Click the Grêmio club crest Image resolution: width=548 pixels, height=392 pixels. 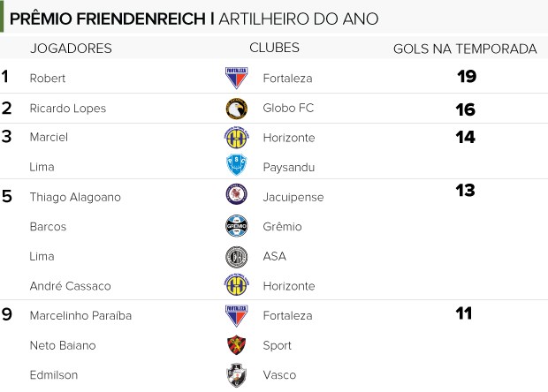tap(236, 226)
